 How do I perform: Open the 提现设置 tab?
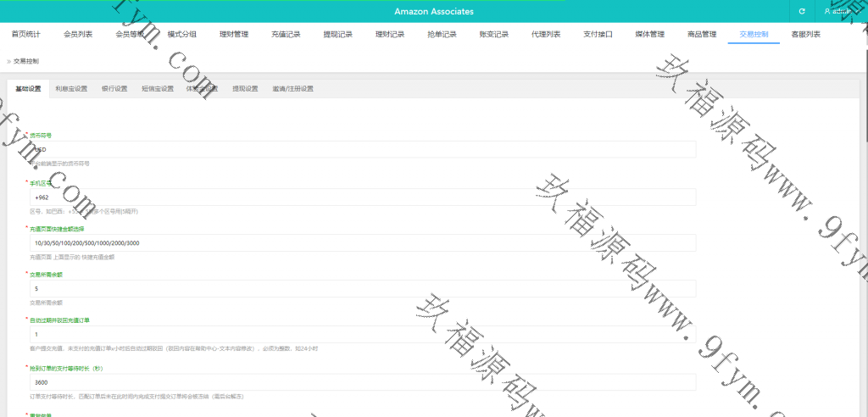pyautogui.click(x=245, y=88)
